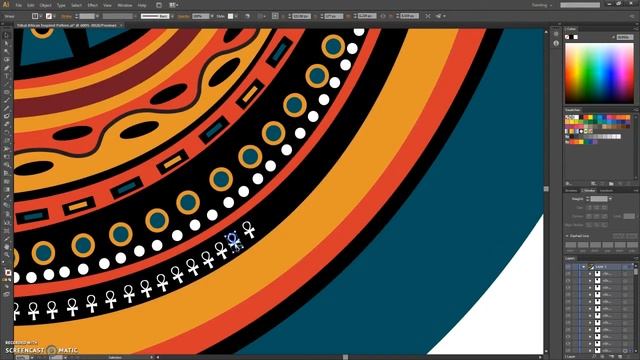Activate the Zoom tool
Screen dimensions: 640x360
pyautogui.click(x=6, y=255)
